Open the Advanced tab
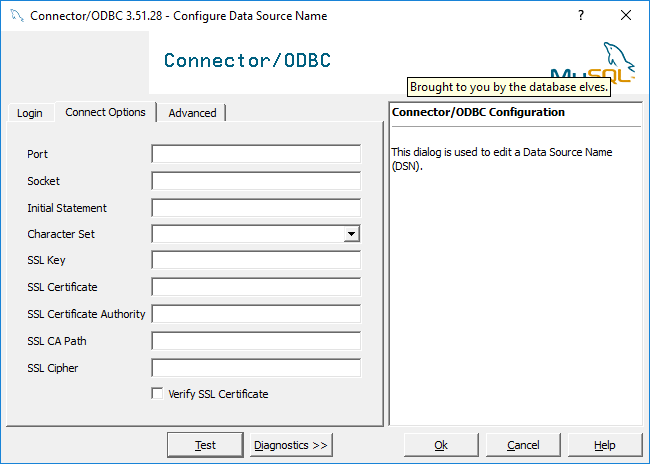This screenshot has width=650, height=464. point(192,113)
